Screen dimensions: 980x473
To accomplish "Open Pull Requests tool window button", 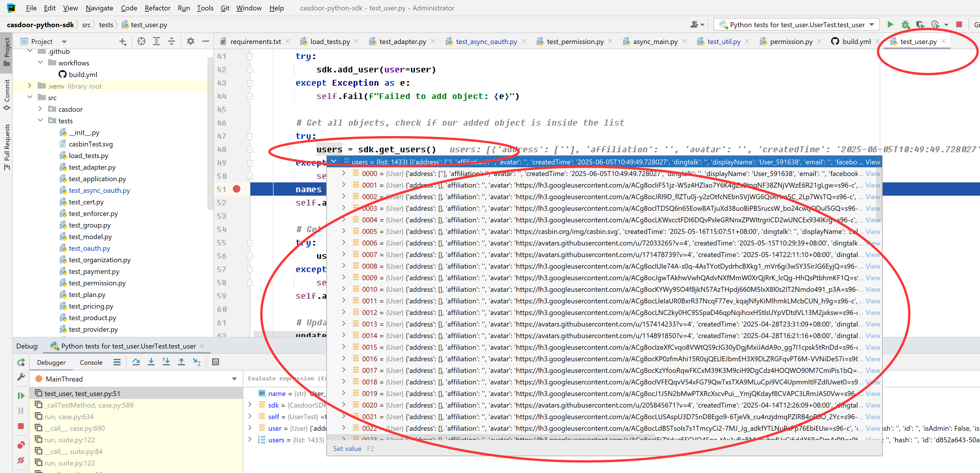I will tap(7, 147).
